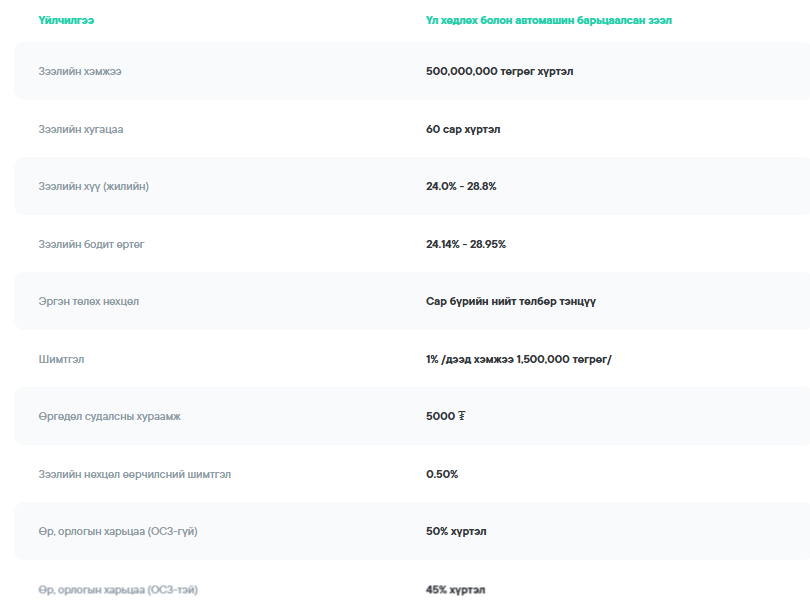Click the "0.50%" fee value
Image resolution: width=810 pixels, height=612 pixels.
(x=442, y=474)
